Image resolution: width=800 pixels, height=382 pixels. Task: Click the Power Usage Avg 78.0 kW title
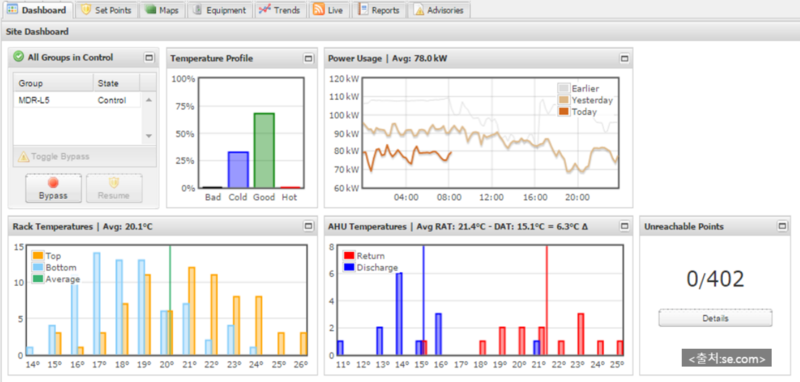point(387,59)
